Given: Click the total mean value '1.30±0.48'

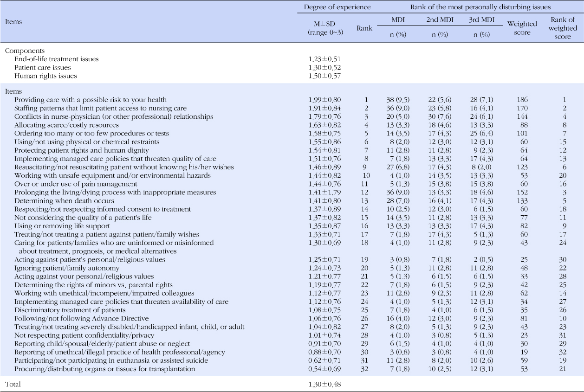Looking at the screenshot, I should 324,384.
